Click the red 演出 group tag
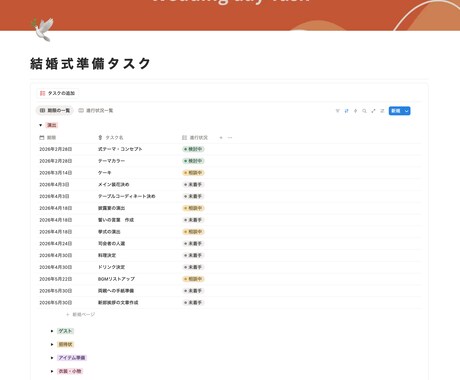This screenshot has width=460, height=380. (x=52, y=125)
